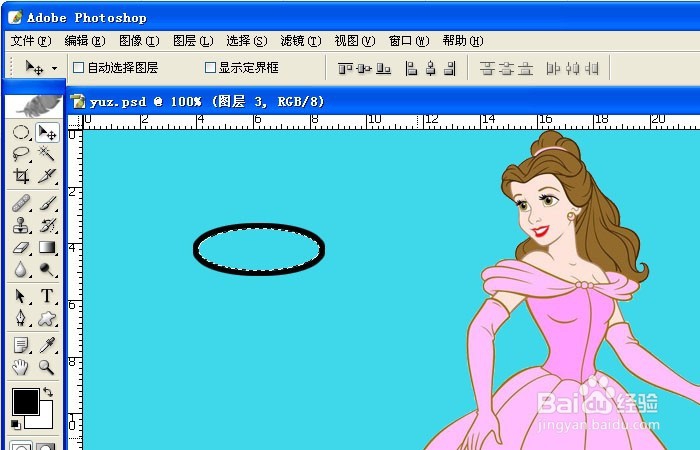
Task: Select the Pen tool
Action: pyautogui.click(x=21, y=318)
